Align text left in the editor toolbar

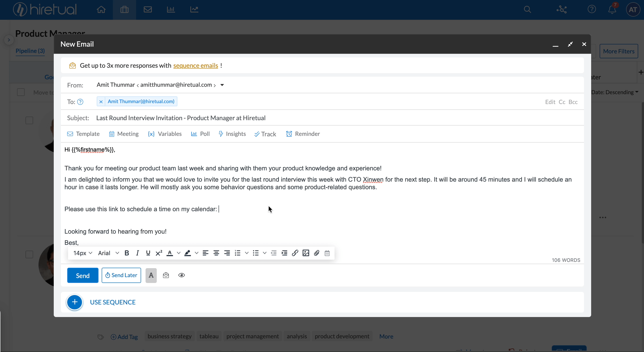point(206,253)
